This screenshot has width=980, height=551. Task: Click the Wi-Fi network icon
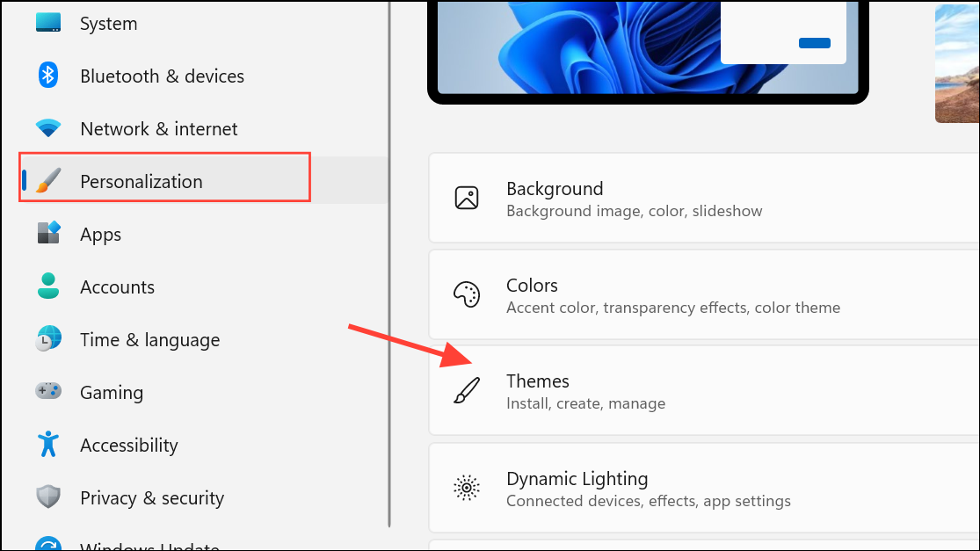(x=48, y=128)
